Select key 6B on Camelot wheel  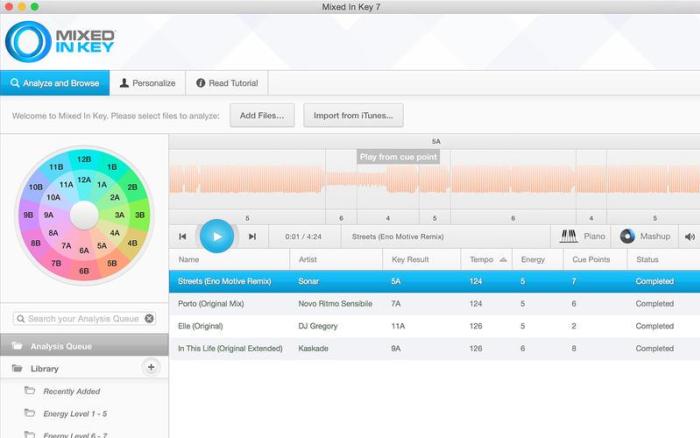(84, 271)
